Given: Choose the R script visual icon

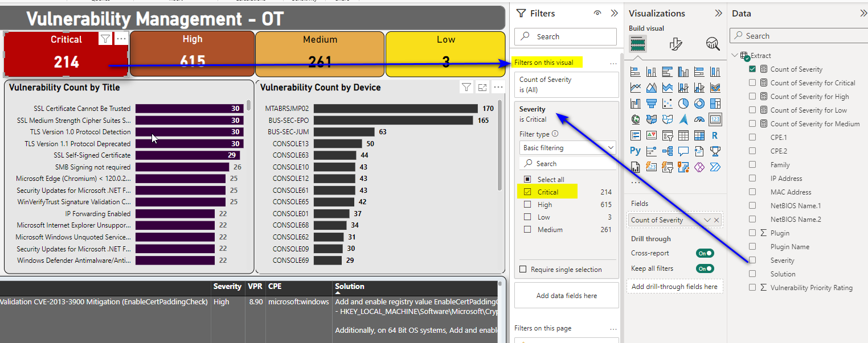Looking at the screenshot, I should click(715, 135).
